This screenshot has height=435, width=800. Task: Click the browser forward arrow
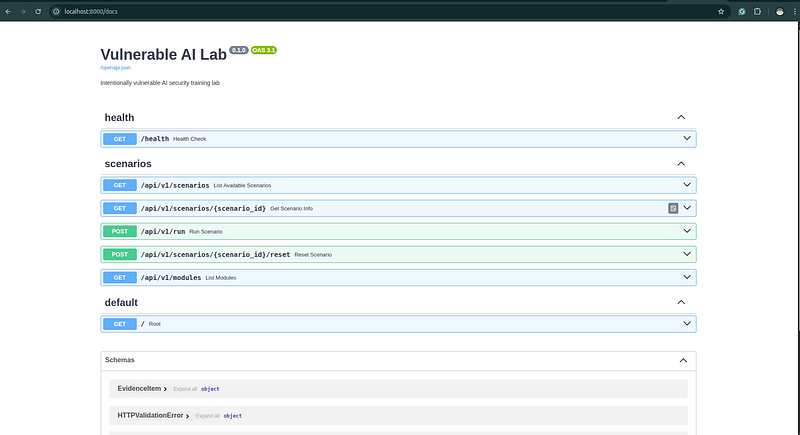tap(23, 11)
